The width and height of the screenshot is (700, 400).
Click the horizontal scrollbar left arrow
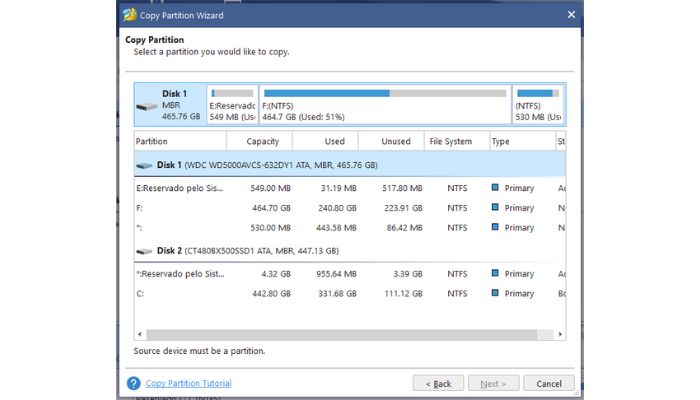click(x=140, y=334)
